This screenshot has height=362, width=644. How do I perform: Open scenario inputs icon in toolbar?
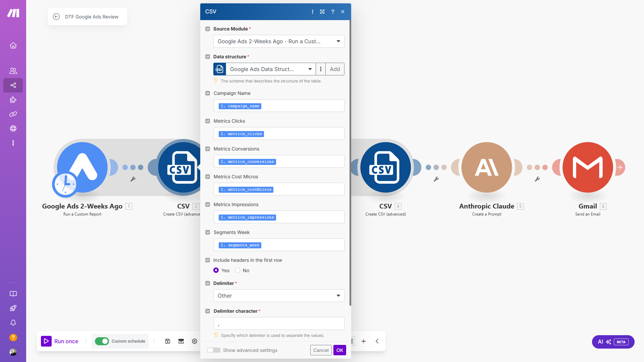click(x=181, y=341)
